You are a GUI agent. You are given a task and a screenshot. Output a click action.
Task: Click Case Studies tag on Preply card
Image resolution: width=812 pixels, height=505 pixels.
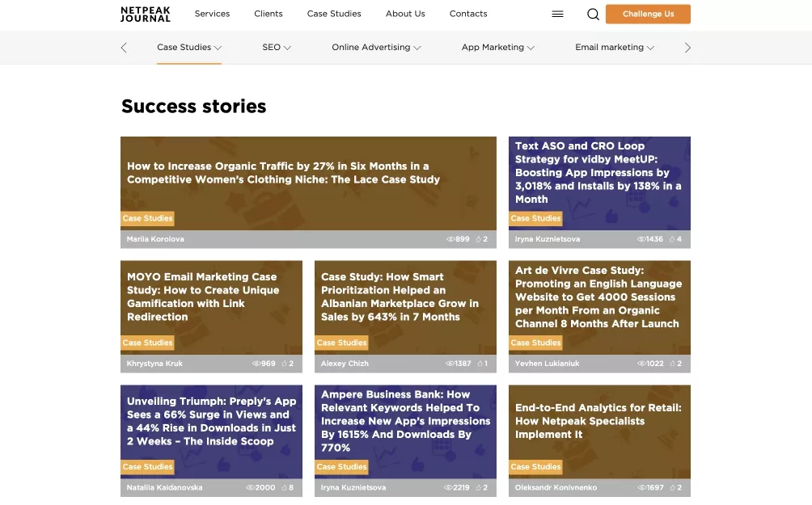[x=147, y=467]
